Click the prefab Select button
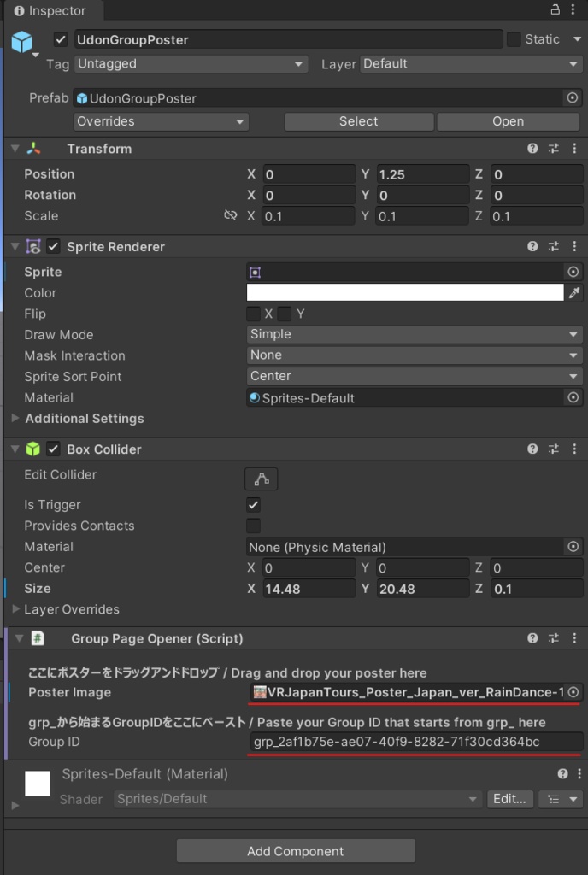 [359, 121]
